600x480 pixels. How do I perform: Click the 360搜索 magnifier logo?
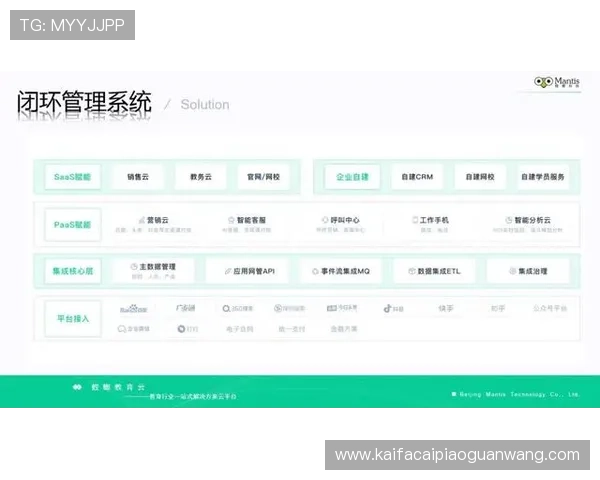[226, 309]
